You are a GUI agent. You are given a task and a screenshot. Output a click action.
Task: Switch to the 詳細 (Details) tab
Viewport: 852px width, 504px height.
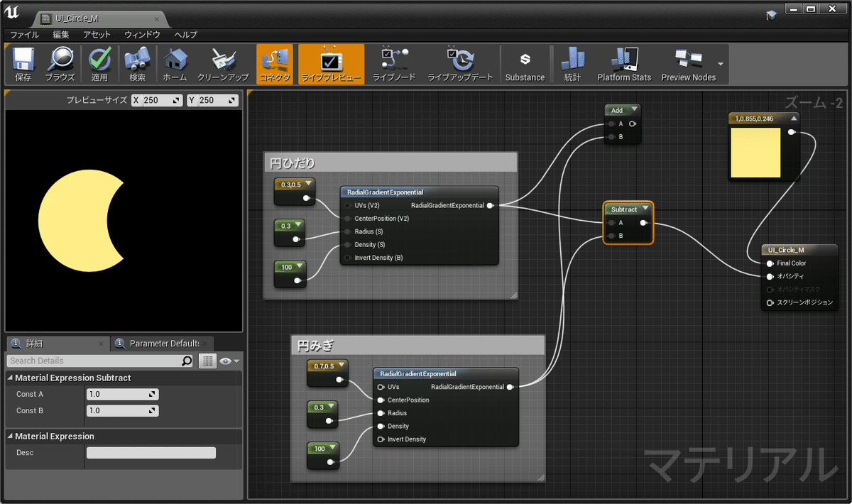(x=57, y=344)
